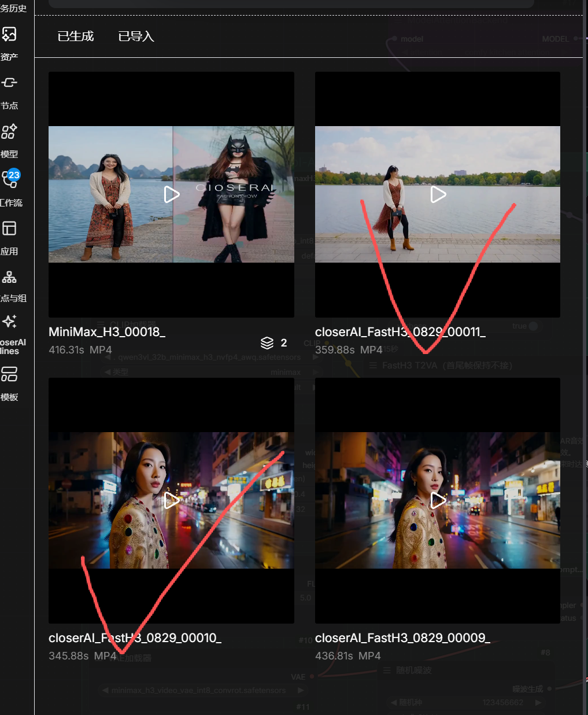The height and width of the screenshot is (715, 588).
Task: Open the node groups hierarchy icon
Action: pyautogui.click(x=9, y=277)
